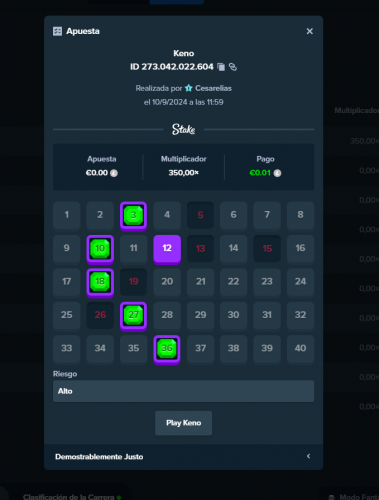Image resolution: width=379 pixels, height=500 pixels.
Task: Click keno tile number 35
Action: [x=133, y=348]
